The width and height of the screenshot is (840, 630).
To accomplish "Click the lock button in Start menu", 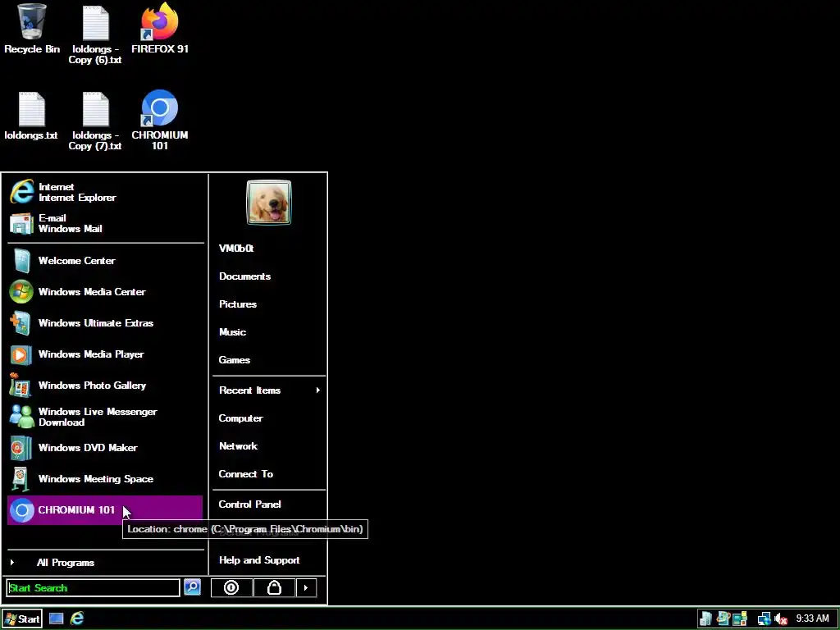I will tap(274, 587).
